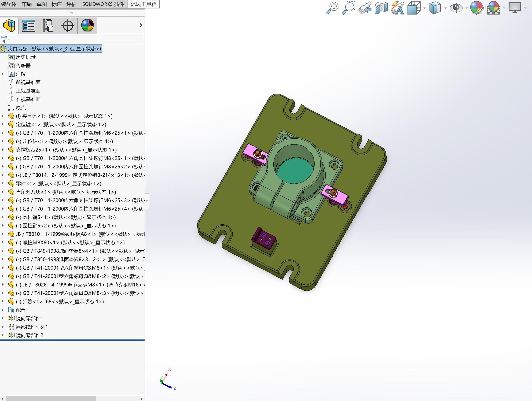Open the View Settings dropdown arrow
Screen dimensions: 532x401
525,8
